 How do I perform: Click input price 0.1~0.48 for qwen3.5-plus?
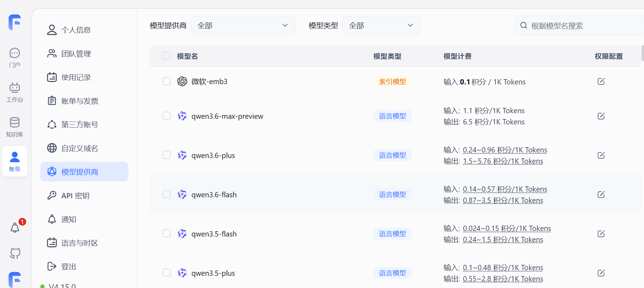503,268
